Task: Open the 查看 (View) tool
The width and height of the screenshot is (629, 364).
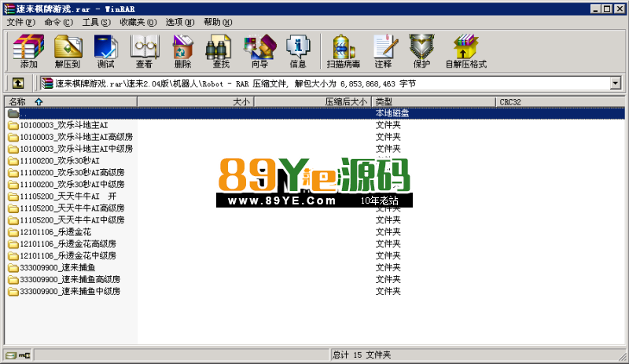Action: pyautogui.click(x=144, y=51)
